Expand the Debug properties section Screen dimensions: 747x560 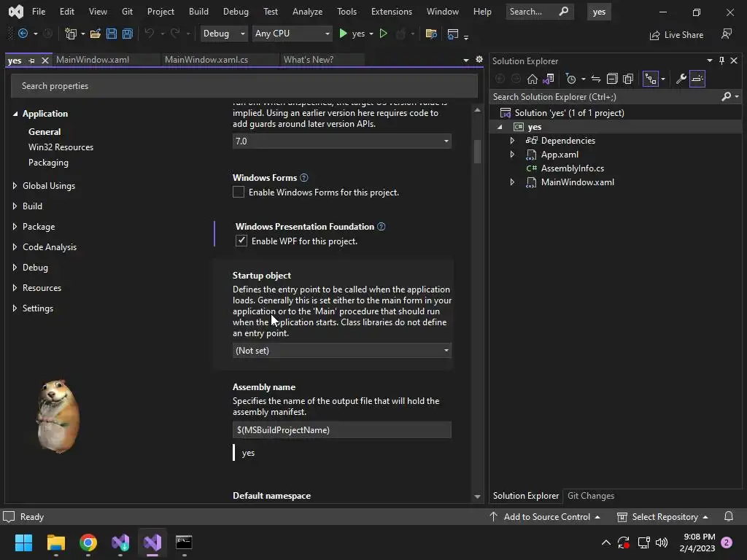click(x=15, y=268)
